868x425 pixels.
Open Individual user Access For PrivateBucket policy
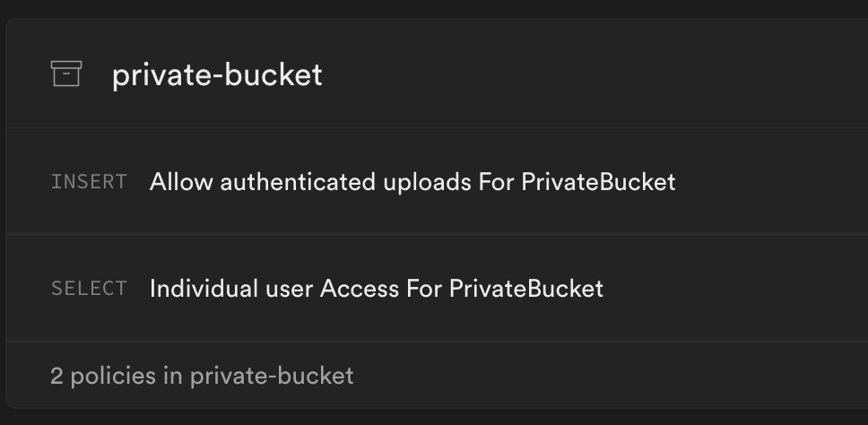pyautogui.click(x=376, y=289)
